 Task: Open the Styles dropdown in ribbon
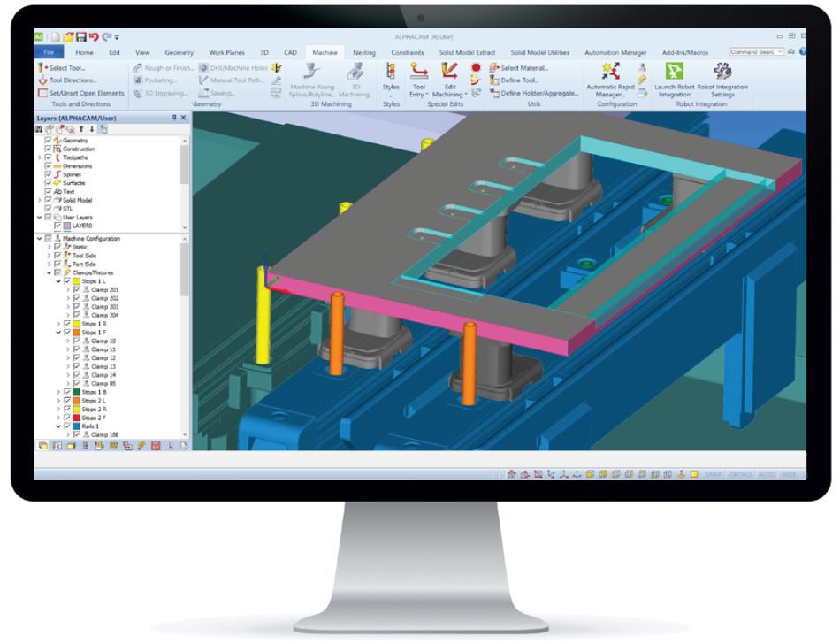click(391, 78)
